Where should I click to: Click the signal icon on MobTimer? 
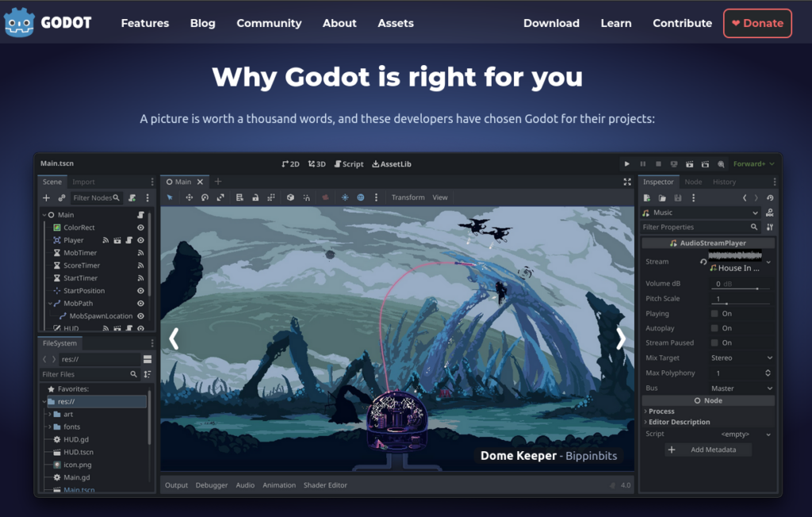pyautogui.click(x=140, y=253)
